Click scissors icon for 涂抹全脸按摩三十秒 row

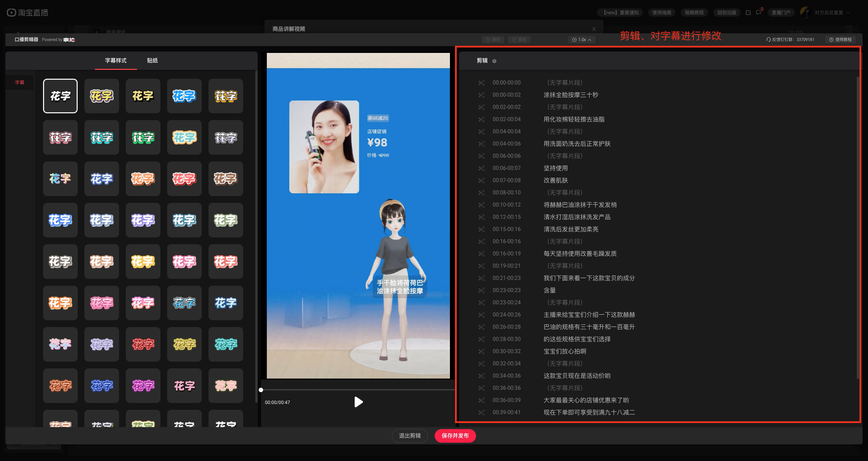pos(481,95)
